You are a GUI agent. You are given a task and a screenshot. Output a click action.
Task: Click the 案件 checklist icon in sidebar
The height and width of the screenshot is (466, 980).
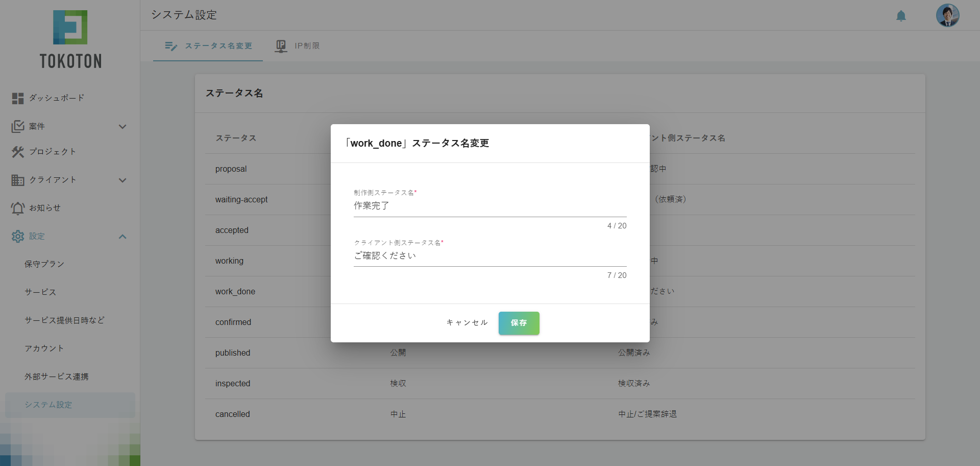point(17,126)
